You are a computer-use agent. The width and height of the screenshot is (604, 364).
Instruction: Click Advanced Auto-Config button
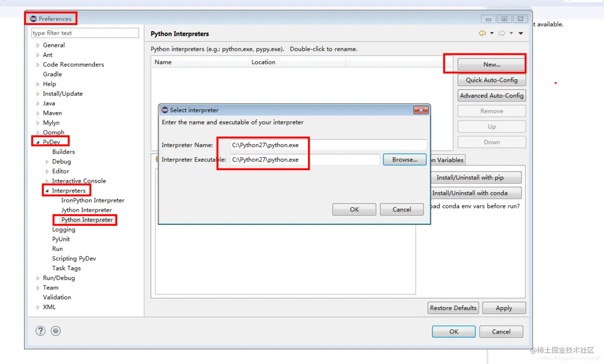pos(492,95)
